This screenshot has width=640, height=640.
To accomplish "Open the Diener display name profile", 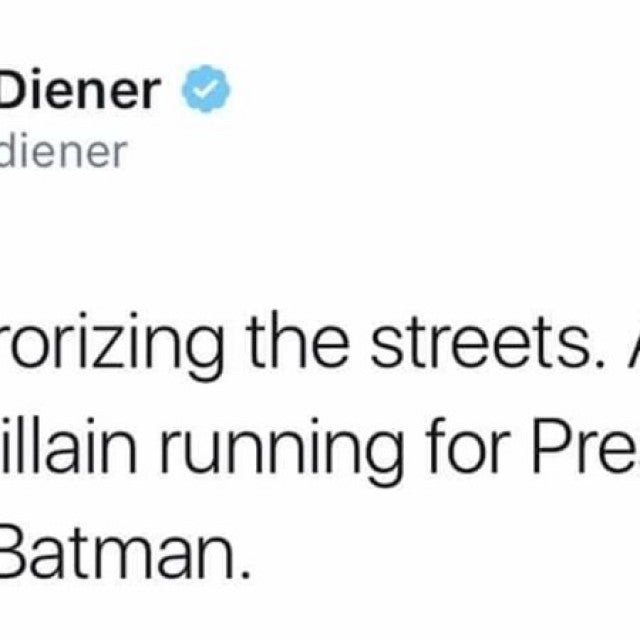I will coord(80,91).
